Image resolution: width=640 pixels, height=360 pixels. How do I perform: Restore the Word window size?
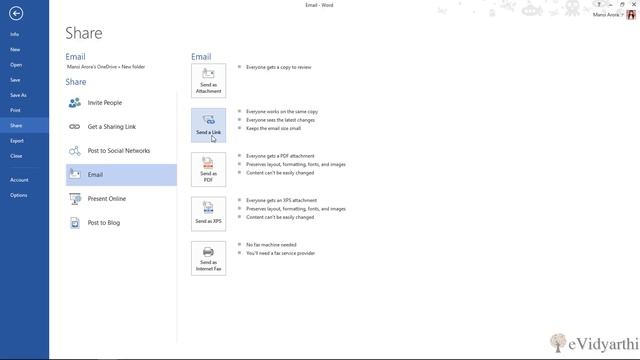pyautogui.click(x=622, y=4)
